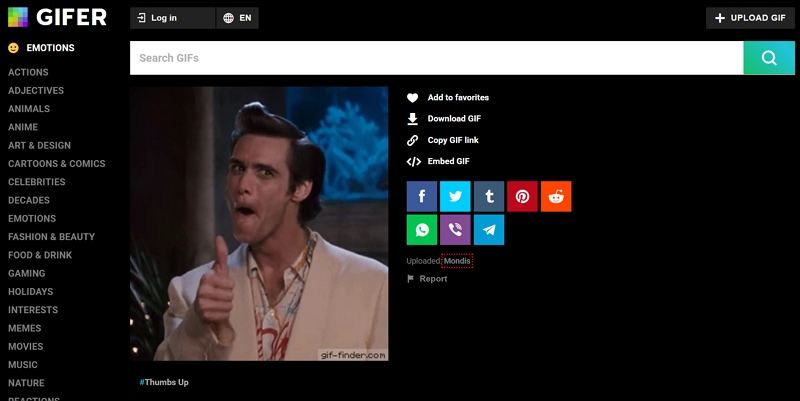Open the EN language selector
This screenshot has height=401, width=800.
pos(238,18)
